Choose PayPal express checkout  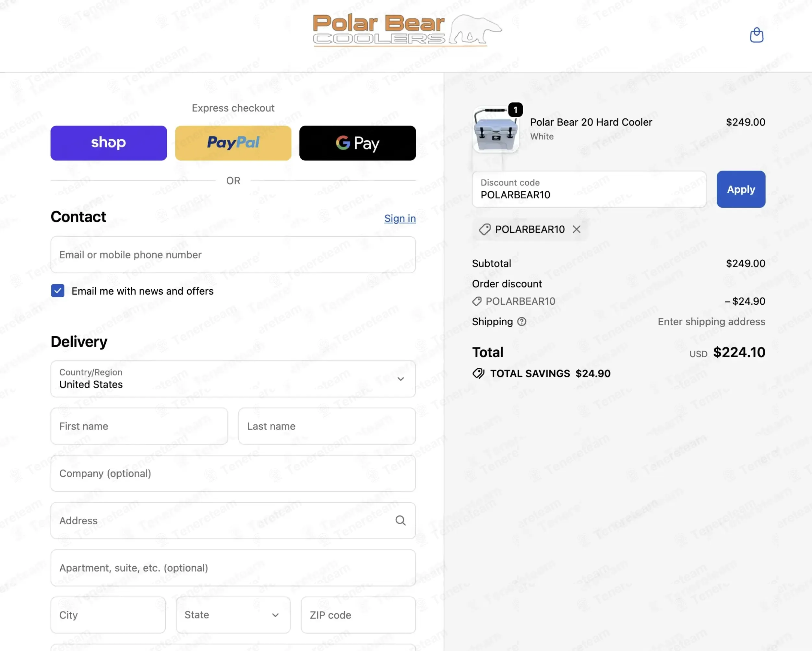233,143
